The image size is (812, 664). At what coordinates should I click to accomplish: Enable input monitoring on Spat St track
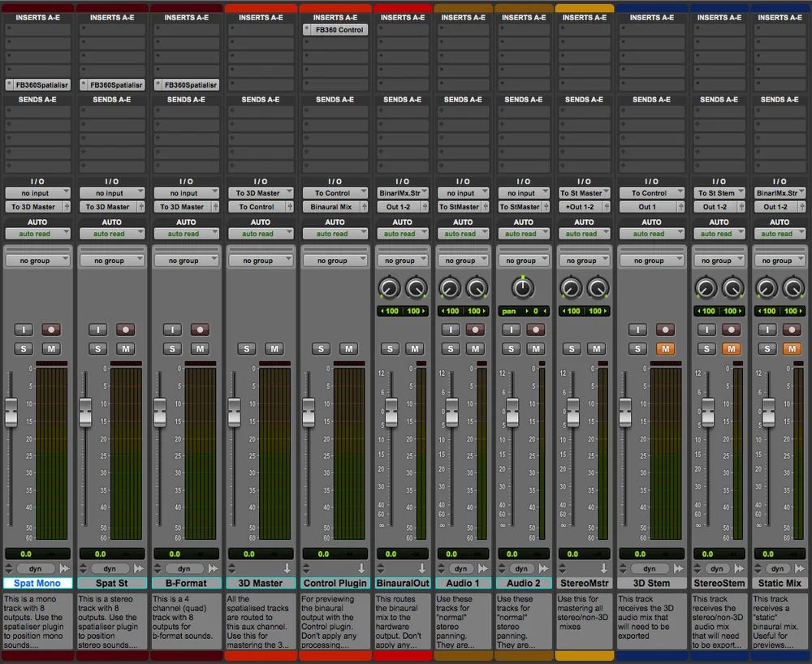[x=98, y=330]
